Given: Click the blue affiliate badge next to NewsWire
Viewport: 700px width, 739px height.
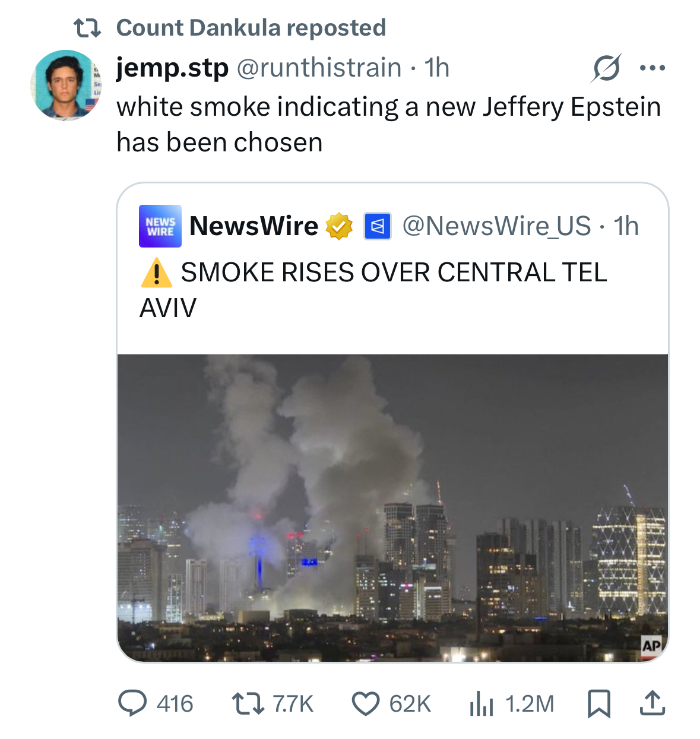Looking at the screenshot, I should coord(377,226).
